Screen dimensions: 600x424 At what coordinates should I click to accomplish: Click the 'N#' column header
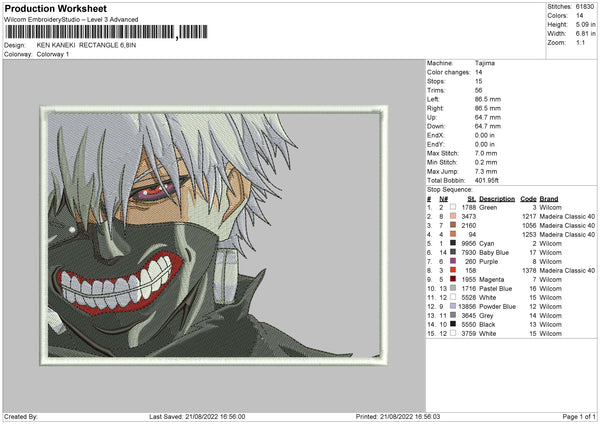click(443, 199)
